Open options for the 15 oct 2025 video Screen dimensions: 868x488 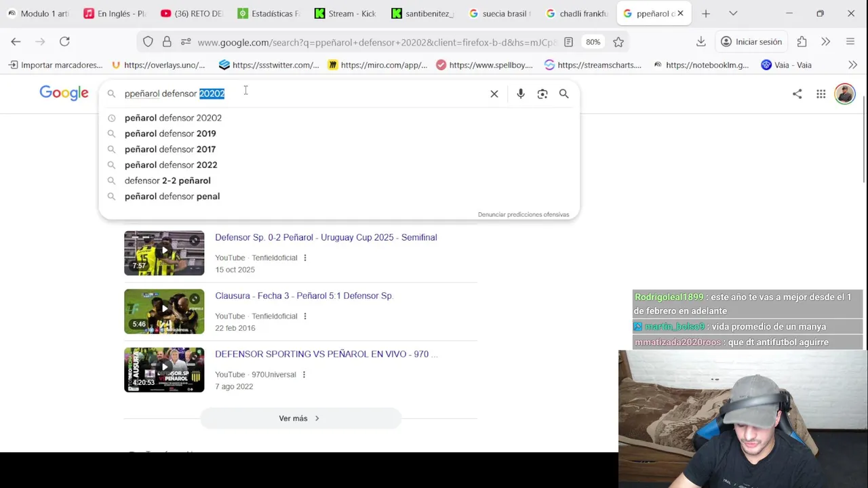coord(305,258)
